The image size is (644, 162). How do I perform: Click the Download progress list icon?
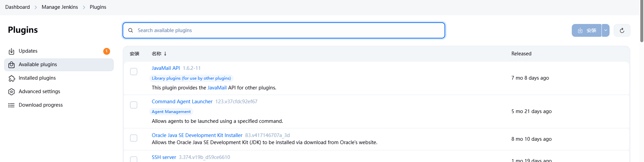coord(11,105)
